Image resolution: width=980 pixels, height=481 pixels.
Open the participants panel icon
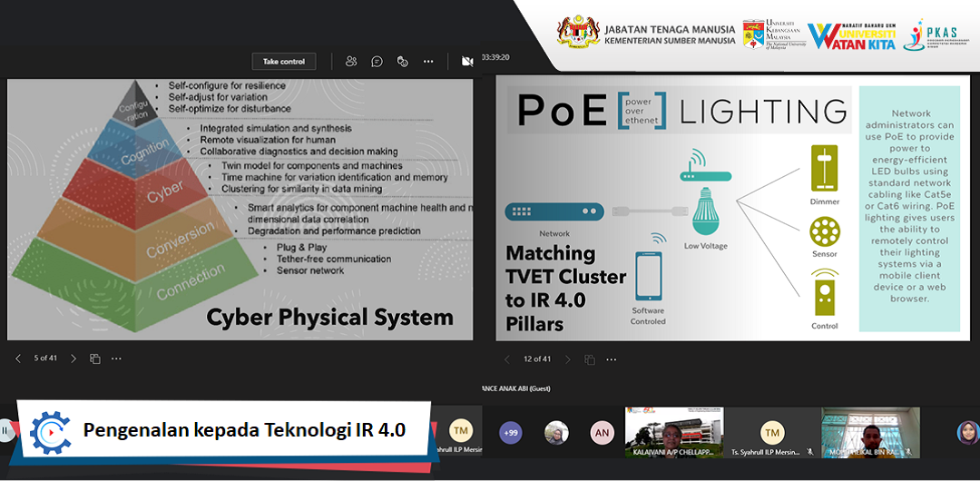coord(350,62)
